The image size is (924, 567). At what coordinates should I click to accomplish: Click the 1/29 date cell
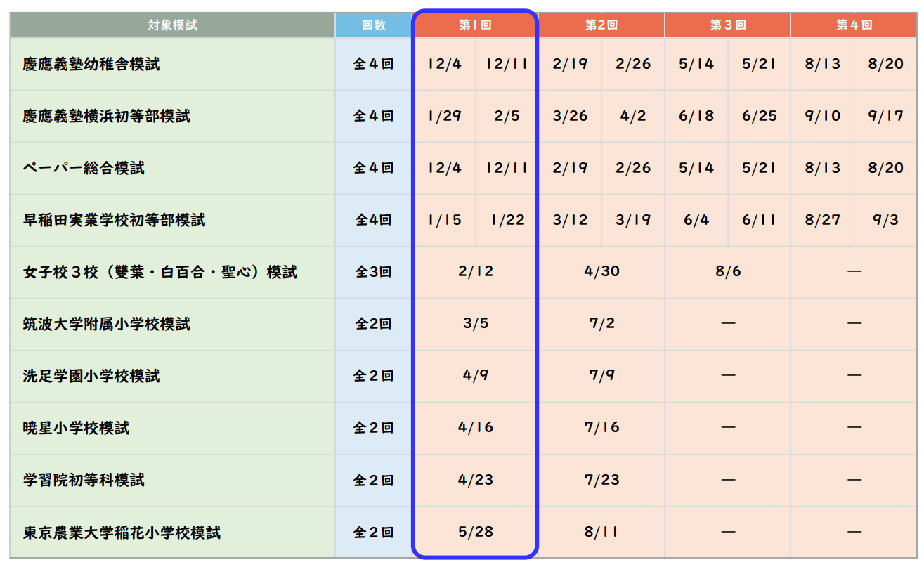click(x=444, y=116)
